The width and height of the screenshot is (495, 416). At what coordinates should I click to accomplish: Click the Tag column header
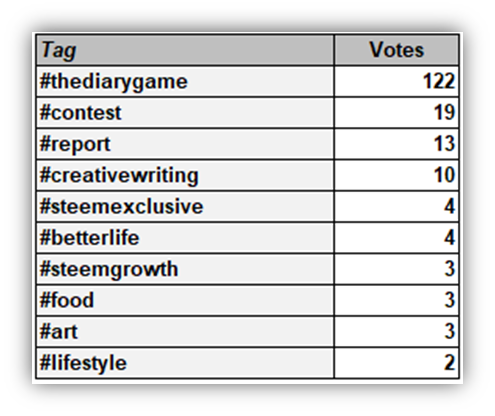[185, 50]
